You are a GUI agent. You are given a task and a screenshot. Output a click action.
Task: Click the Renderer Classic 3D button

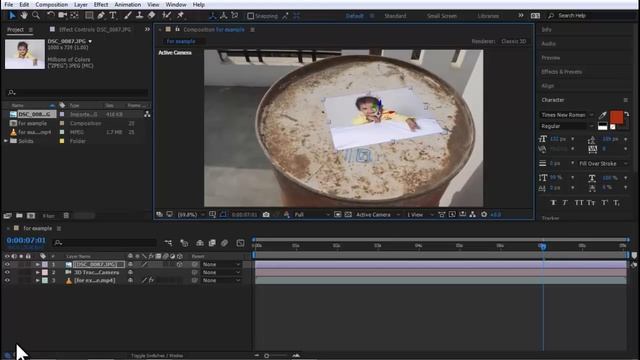[x=513, y=41]
